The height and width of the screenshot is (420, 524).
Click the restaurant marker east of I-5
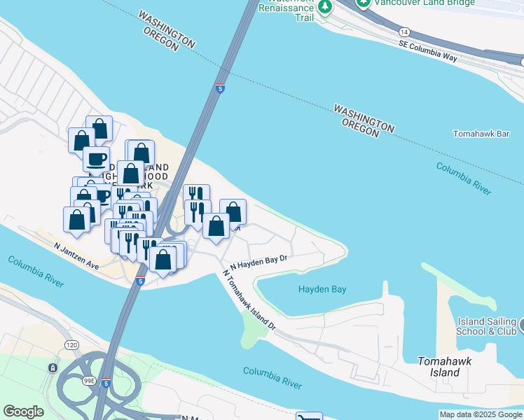click(x=198, y=213)
